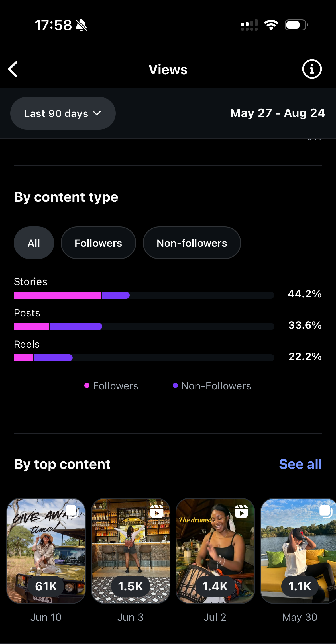Viewport: 336px width, 644px height.
Task: Tap the Non-Followers legend label
Action: tap(216, 386)
